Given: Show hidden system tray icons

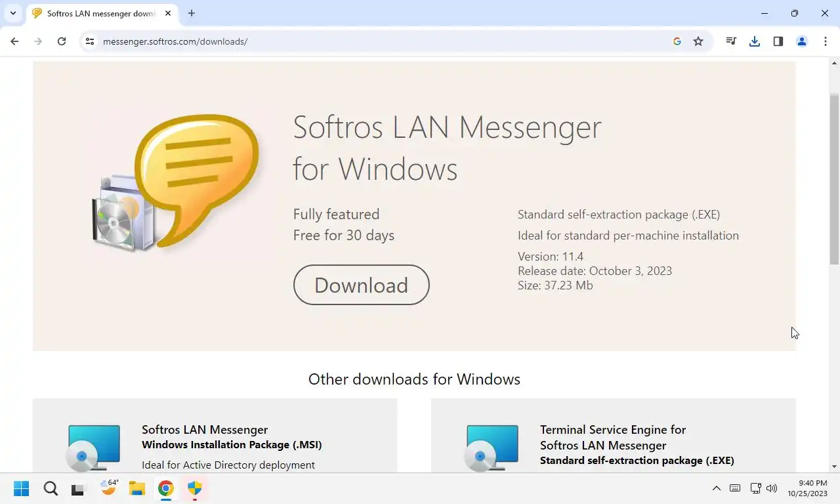Looking at the screenshot, I should coord(717,488).
